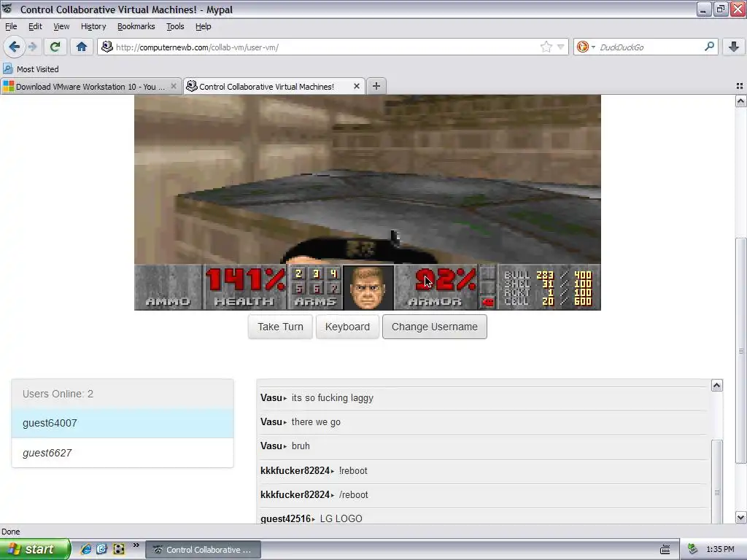
Task: Click the Forward arrow navigation button
Action: click(32, 47)
